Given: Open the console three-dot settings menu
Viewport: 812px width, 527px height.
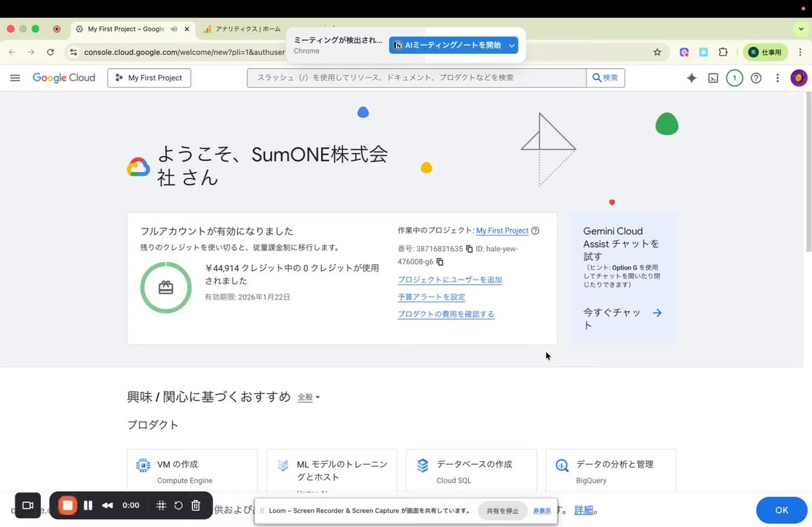Looking at the screenshot, I should [x=778, y=78].
